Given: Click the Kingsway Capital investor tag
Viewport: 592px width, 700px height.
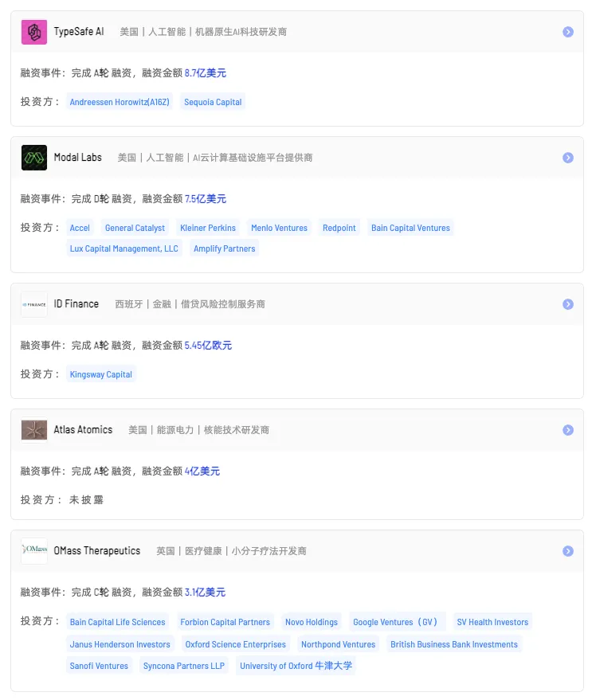Looking at the screenshot, I should coord(101,374).
